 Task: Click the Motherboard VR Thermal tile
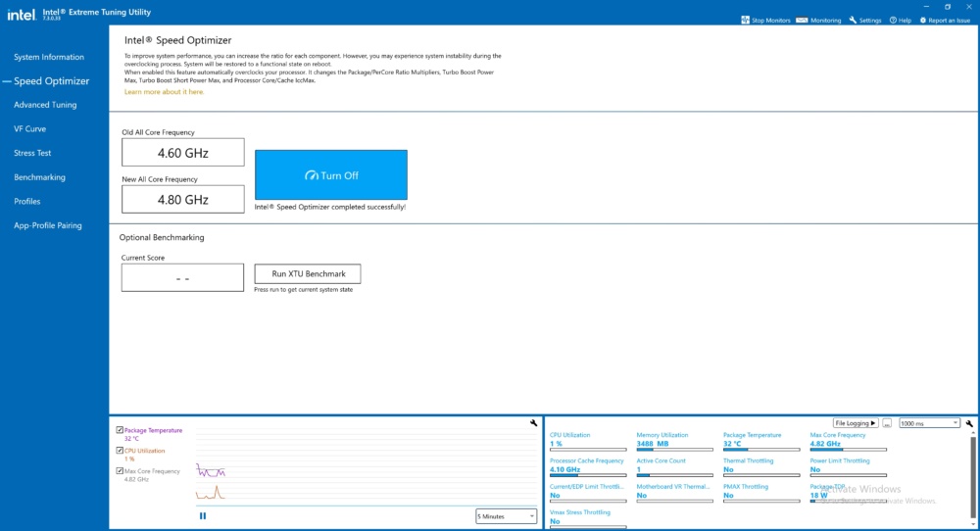coord(674,493)
